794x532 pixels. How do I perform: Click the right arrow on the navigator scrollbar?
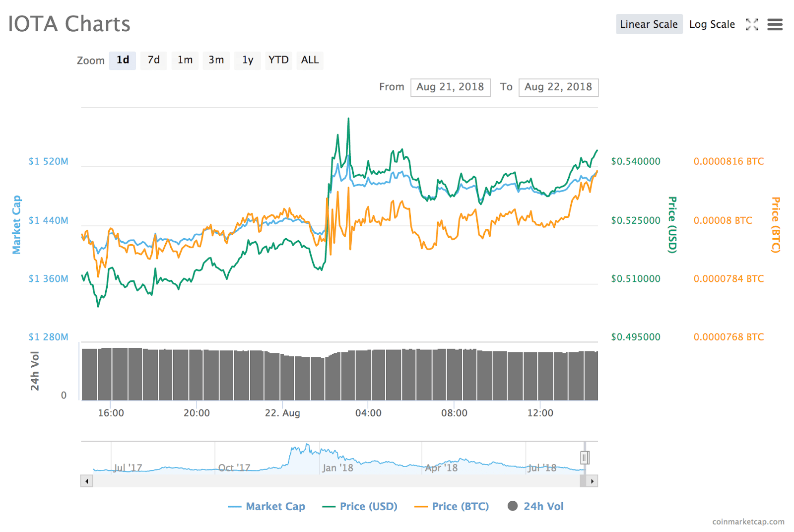coord(593,481)
